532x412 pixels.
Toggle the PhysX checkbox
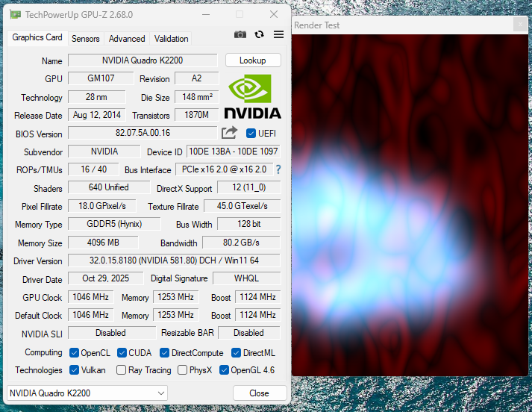tap(182, 370)
